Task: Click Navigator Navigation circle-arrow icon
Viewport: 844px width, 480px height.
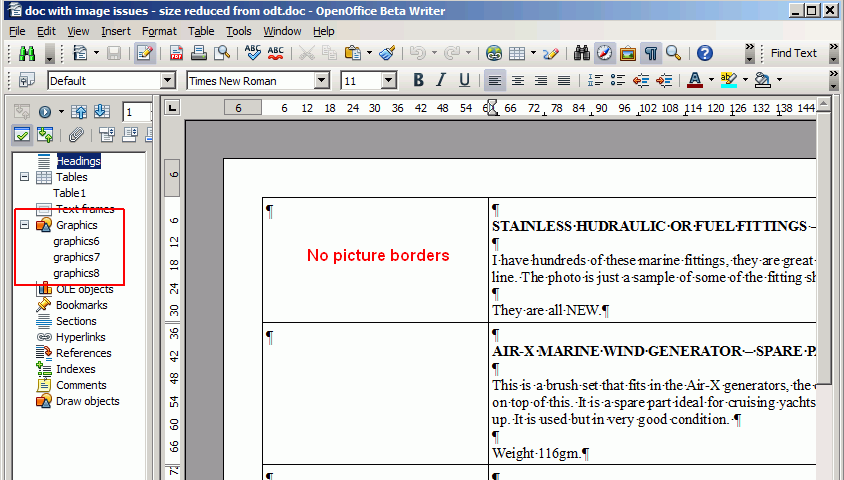Action: (45, 112)
